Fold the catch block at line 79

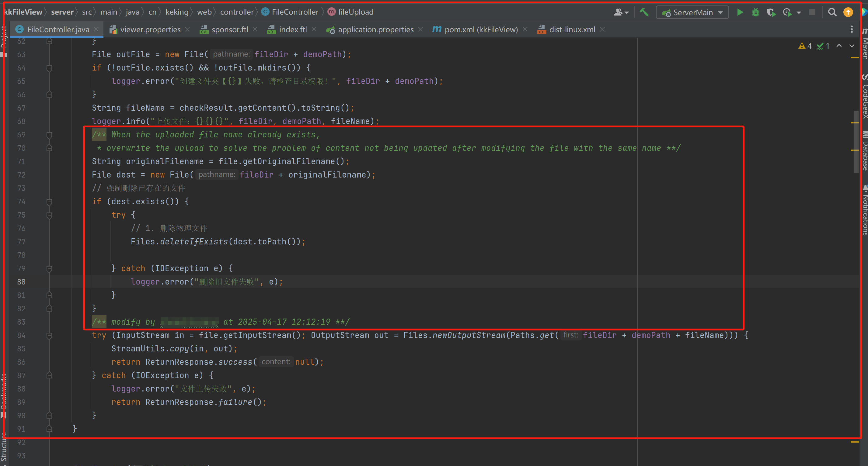coord(49,268)
